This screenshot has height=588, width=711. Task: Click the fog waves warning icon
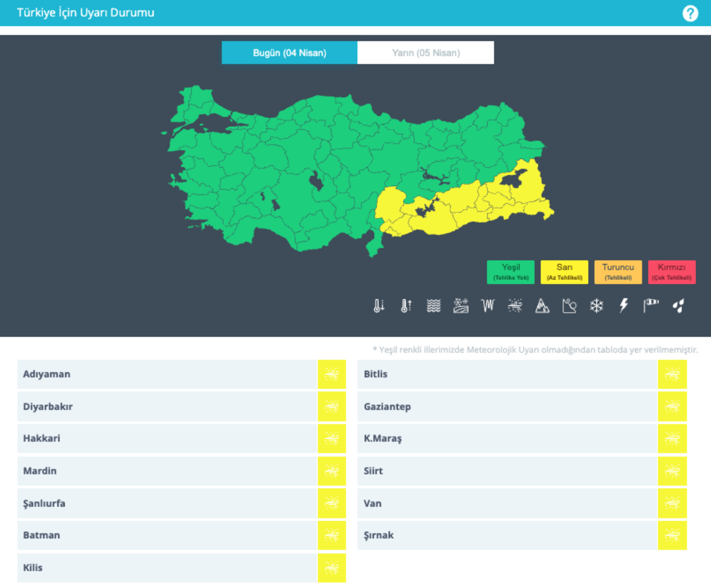433,306
